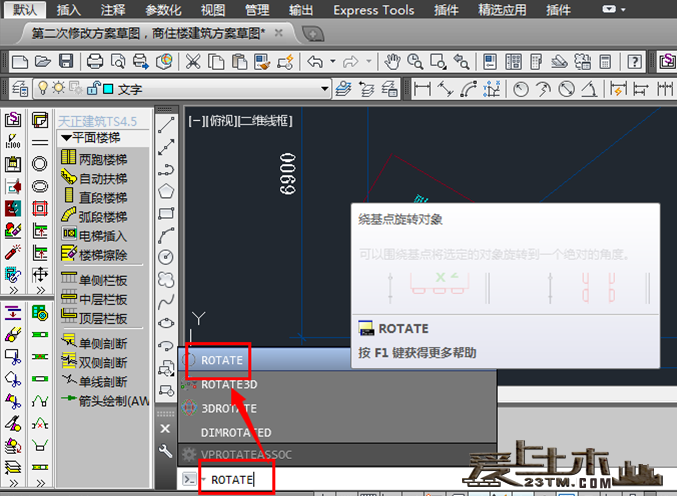The height and width of the screenshot is (496, 677).
Task: Open Plot Preview icon
Action: (118, 62)
